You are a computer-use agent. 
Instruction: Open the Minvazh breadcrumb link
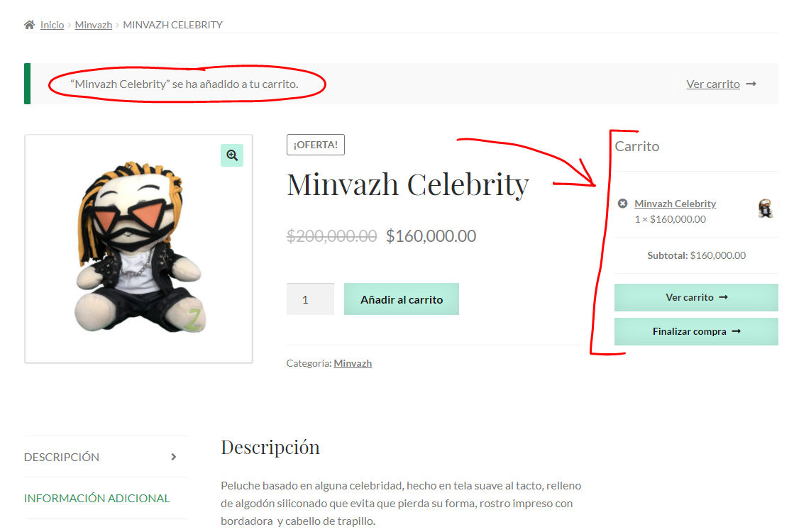(x=94, y=25)
